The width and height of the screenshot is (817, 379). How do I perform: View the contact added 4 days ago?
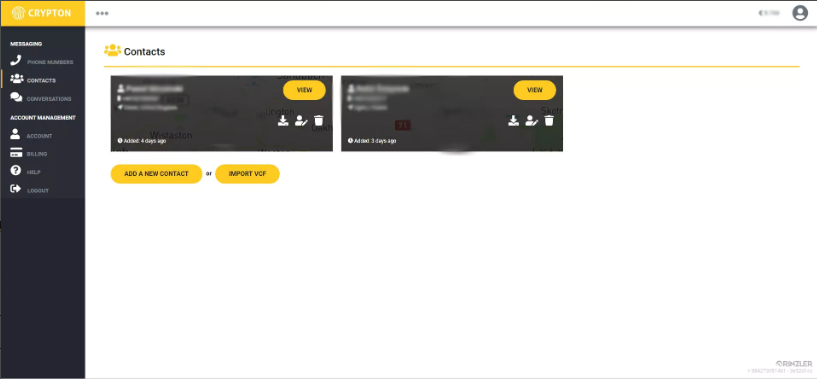304,90
